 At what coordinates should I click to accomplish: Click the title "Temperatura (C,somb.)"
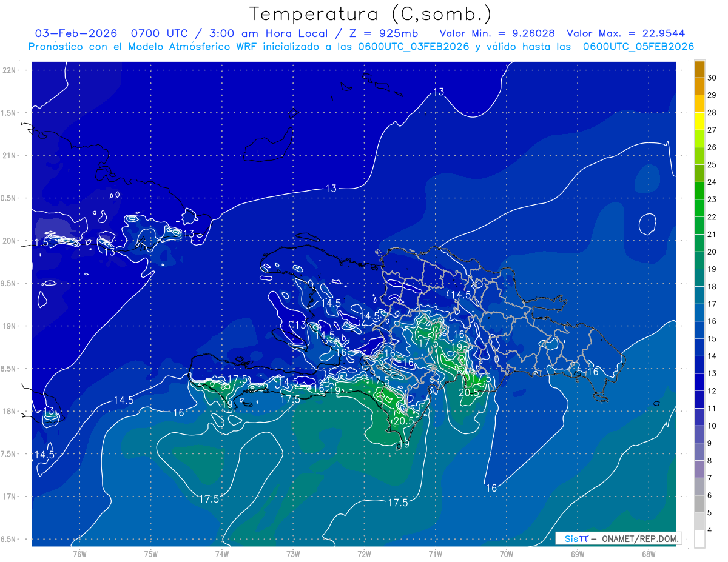(x=371, y=15)
